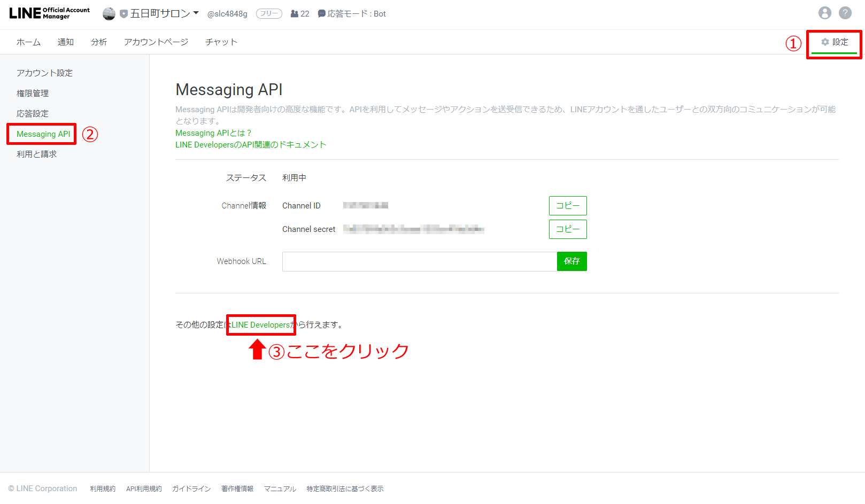Screen dimensions: 865x504
Task: Save the Webhook URL with 保存
Action: 572,261
